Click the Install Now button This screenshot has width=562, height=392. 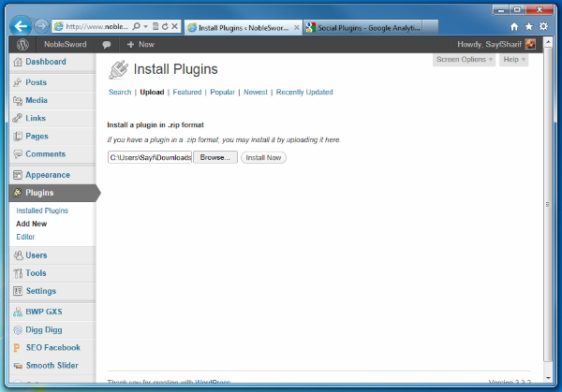click(x=263, y=157)
